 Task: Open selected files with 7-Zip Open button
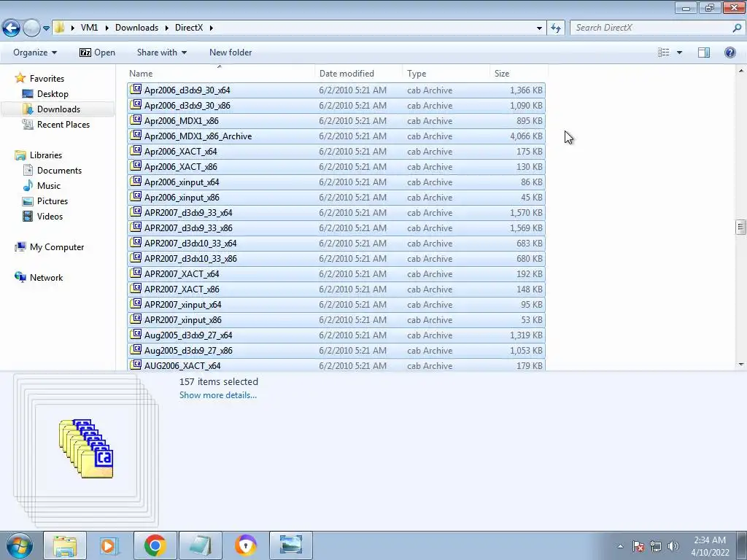[98, 52]
